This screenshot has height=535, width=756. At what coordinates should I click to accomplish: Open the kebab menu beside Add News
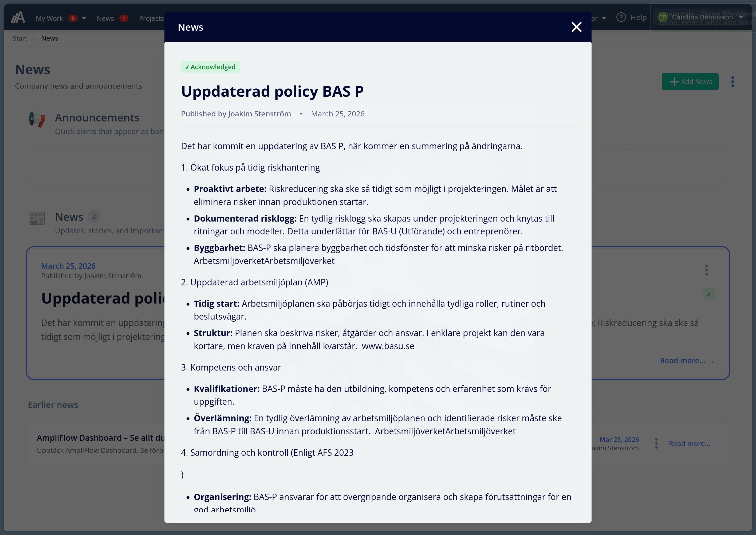tap(733, 81)
